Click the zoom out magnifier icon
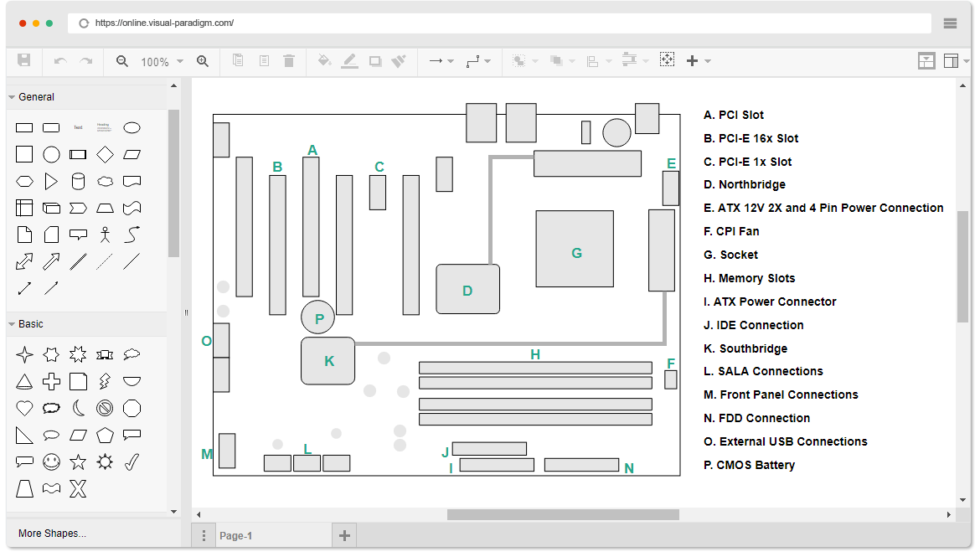 tap(122, 61)
